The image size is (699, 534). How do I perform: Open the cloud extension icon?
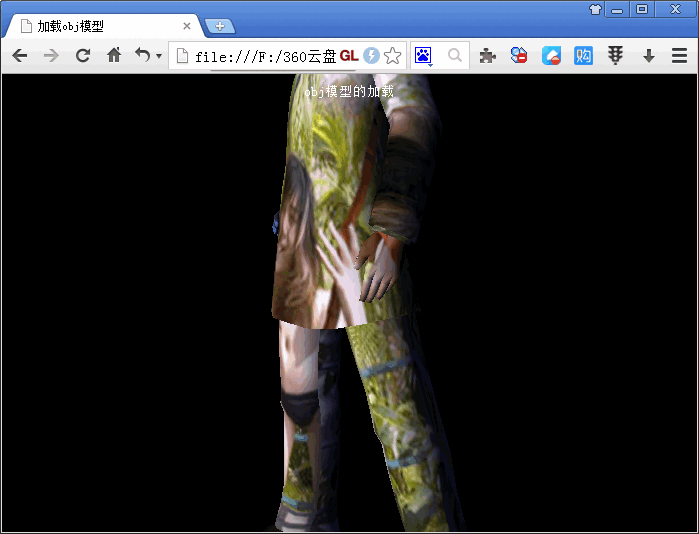tap(551, 56)
